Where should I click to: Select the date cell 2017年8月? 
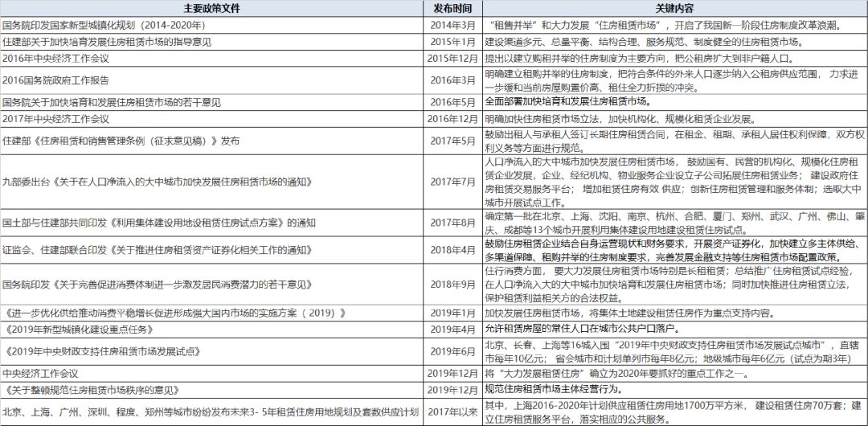pyautogui.click(x=454, y=223)
